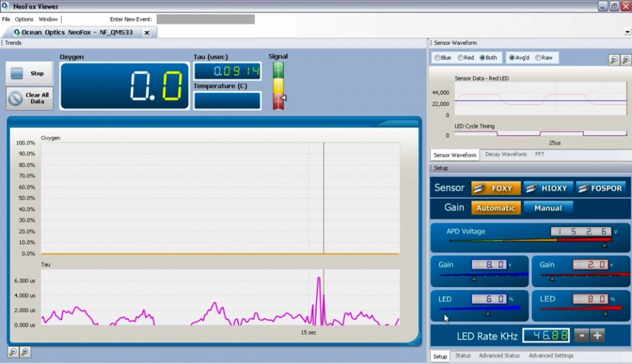Open the Window menu
This screenshot has height=364, width=632.
coord(48,19)
